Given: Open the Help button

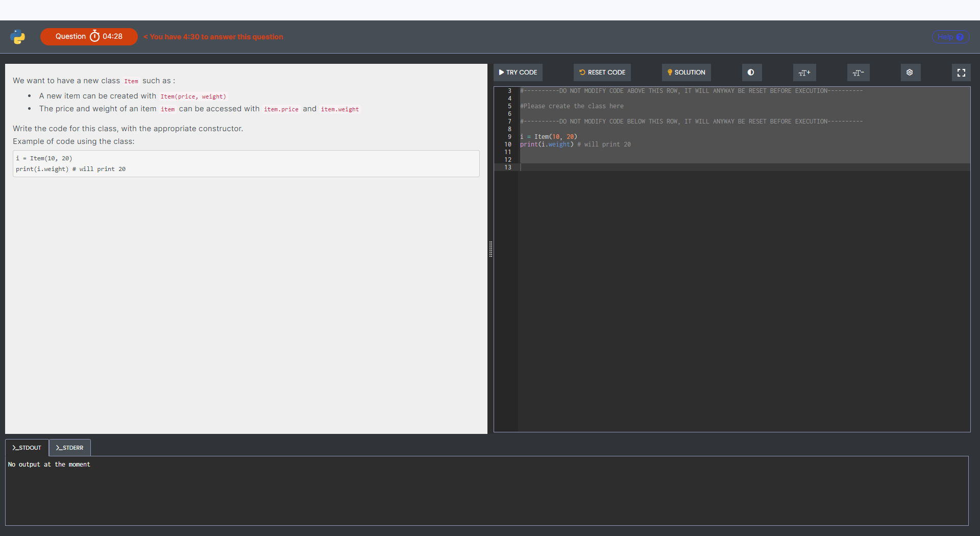Looking at the screenshot, I should [950, 37].
